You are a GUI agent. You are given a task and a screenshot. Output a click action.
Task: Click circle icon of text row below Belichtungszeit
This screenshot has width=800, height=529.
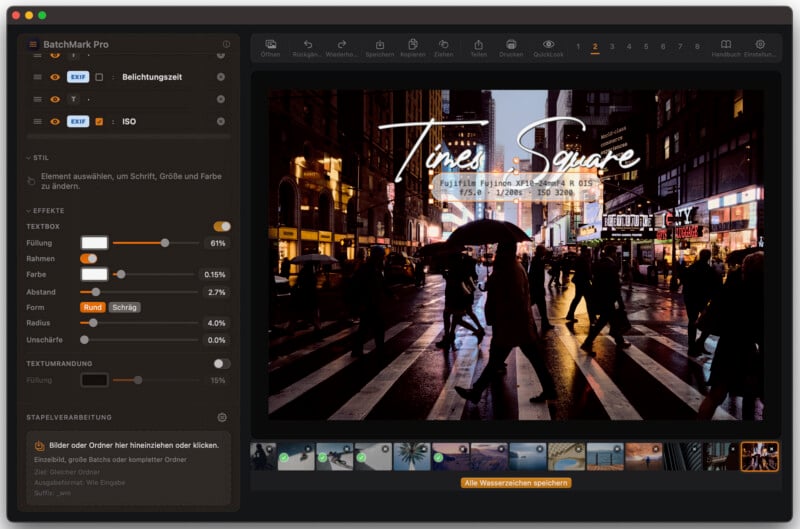point(221,99)
